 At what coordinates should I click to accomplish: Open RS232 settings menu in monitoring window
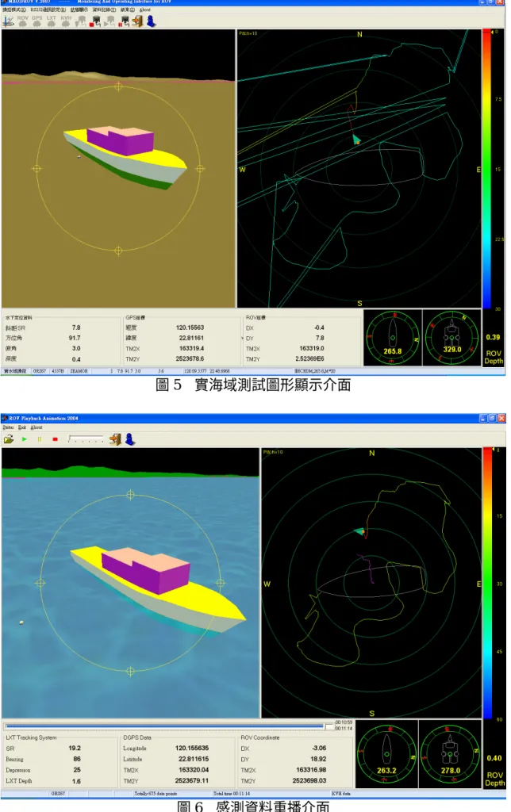48,10
